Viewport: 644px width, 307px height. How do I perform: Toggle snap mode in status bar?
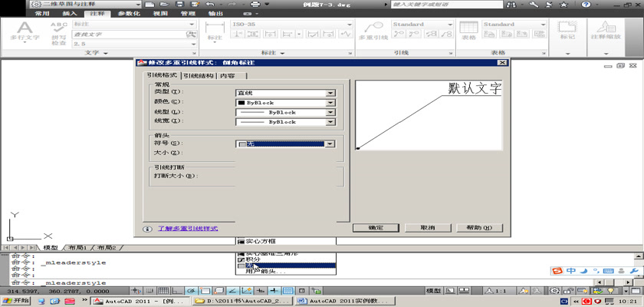[x=151, y=291]
